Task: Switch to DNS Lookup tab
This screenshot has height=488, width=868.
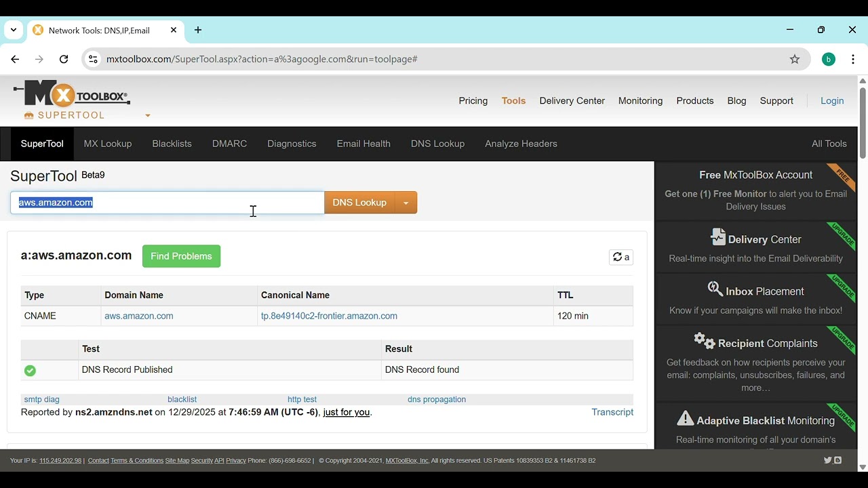Action: tap(437, 144)
